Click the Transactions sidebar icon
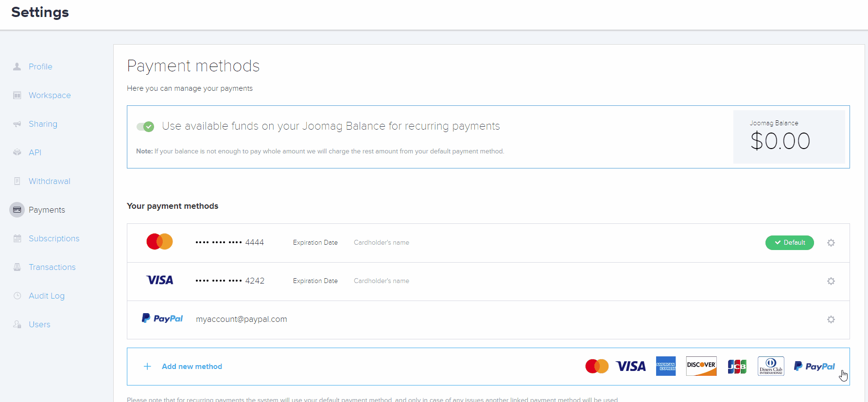Image resolution: width=868 pixels, height=402 pixels. click(x=17, y=267)
